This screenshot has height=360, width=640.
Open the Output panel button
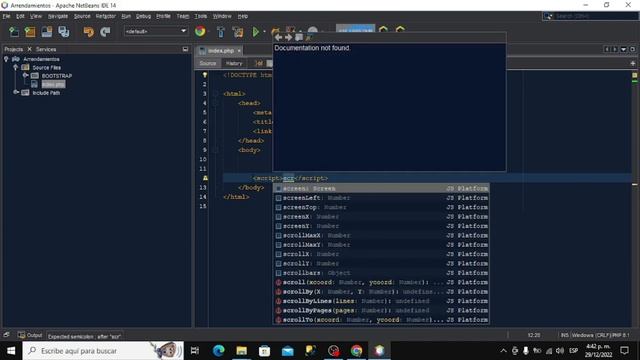click(30, 335)
